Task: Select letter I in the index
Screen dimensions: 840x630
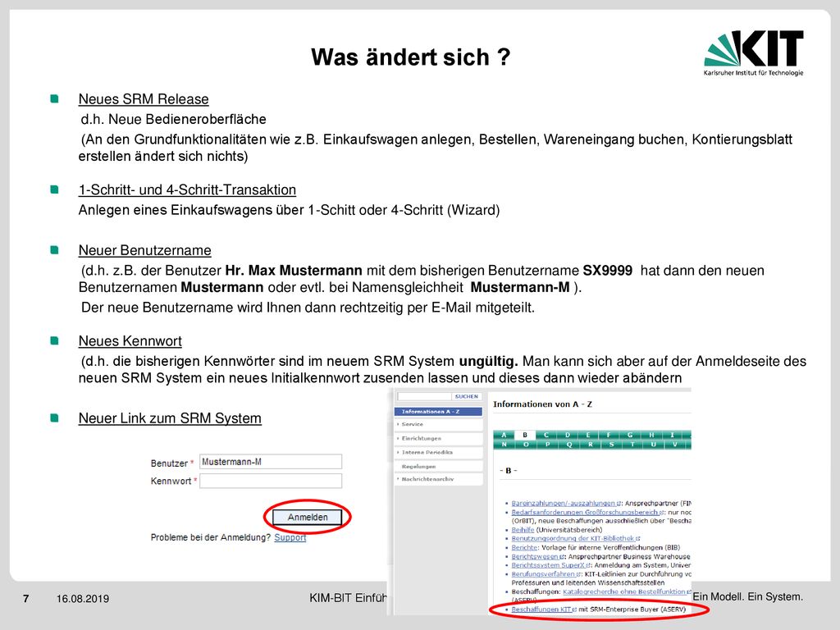Action: pos(673,435)
